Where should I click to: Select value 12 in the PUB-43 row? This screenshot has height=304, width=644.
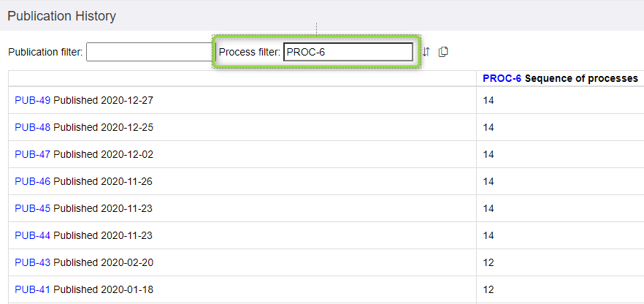(x=488, y=262)
